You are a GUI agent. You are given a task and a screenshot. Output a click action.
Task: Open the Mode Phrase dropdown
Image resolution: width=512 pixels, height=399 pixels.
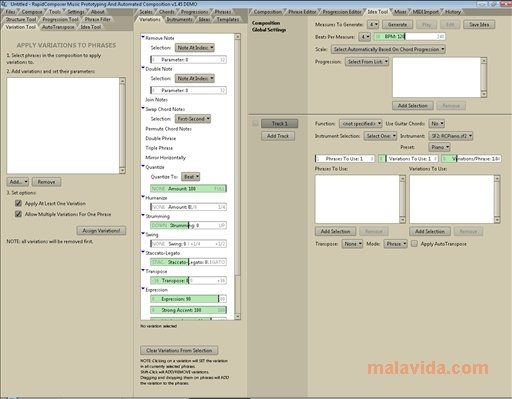coord(396,244)
